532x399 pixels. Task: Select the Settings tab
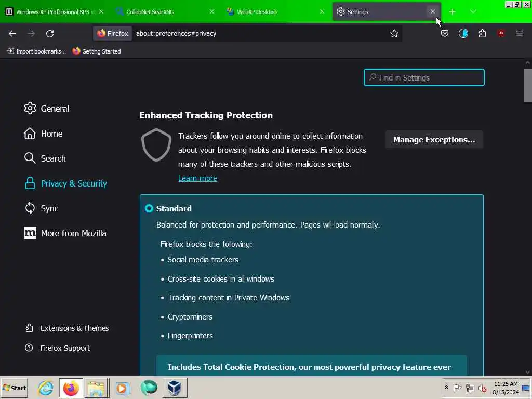[386, 12]
